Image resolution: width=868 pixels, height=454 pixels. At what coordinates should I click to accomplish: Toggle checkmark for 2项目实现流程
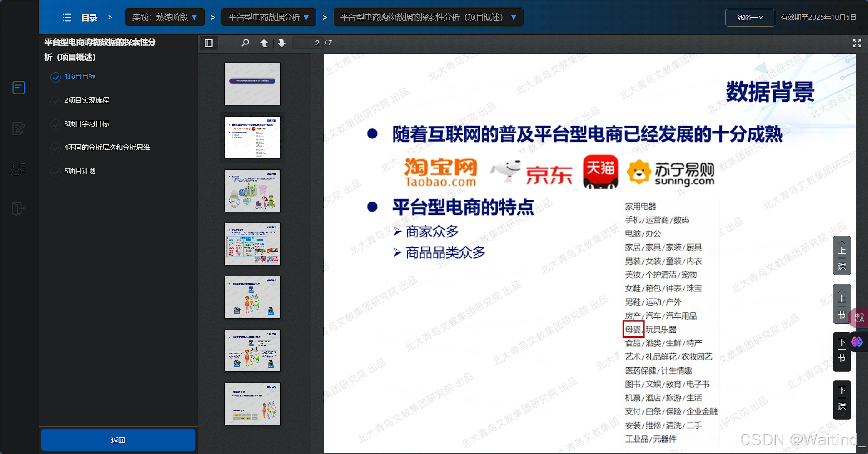pyautogui.click(x=55, y=101)
